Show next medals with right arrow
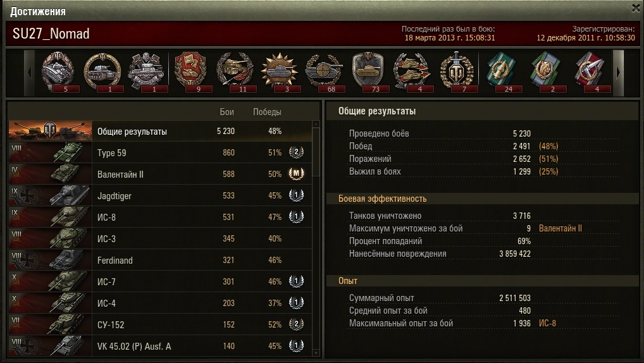This screenshot has width=644, height=363. click(x=618, y=73)
